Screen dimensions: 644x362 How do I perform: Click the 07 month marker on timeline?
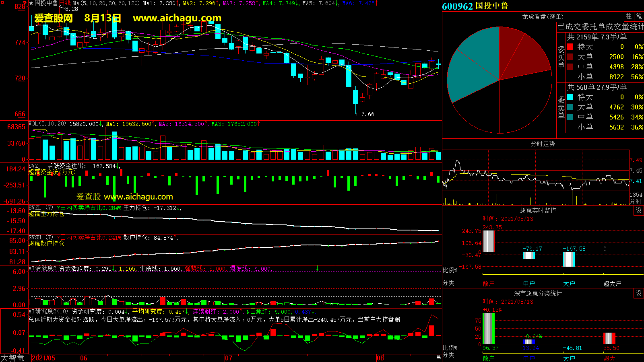point(229,358)
